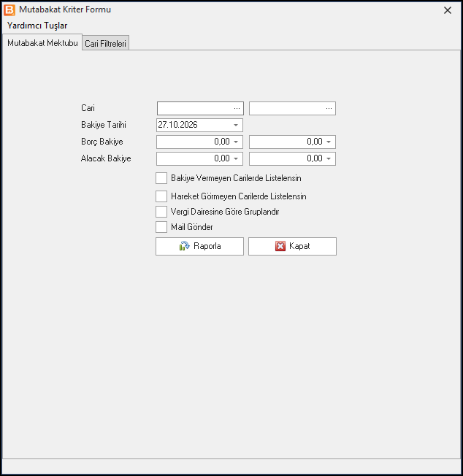
Task: Open the lookup ellipsis in the first Cari field
Action: click(x=237, y=108)
